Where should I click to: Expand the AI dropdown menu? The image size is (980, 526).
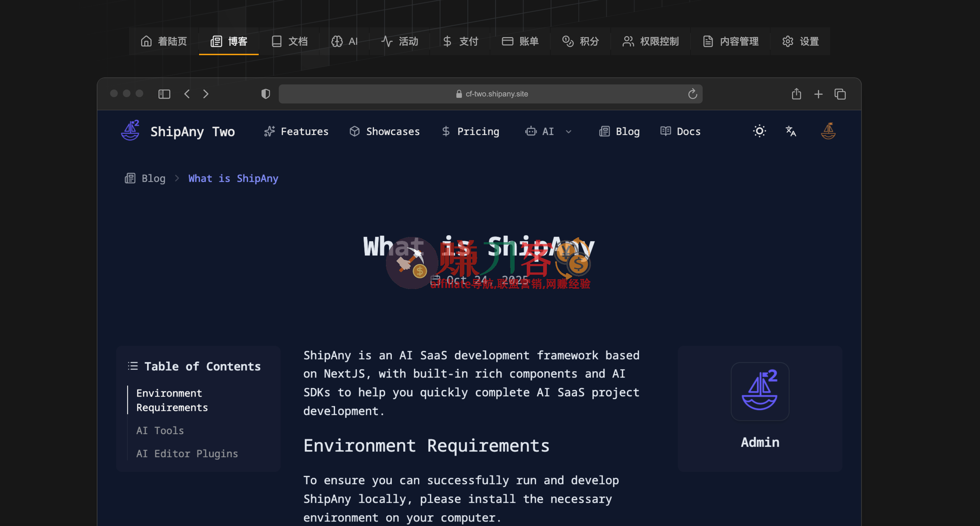[x=548, y=131]
